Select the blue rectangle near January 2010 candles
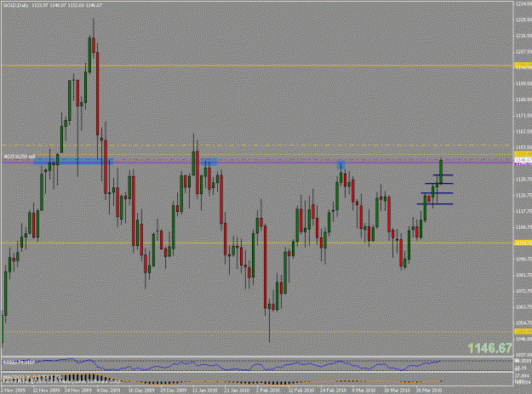 point(209,162)
